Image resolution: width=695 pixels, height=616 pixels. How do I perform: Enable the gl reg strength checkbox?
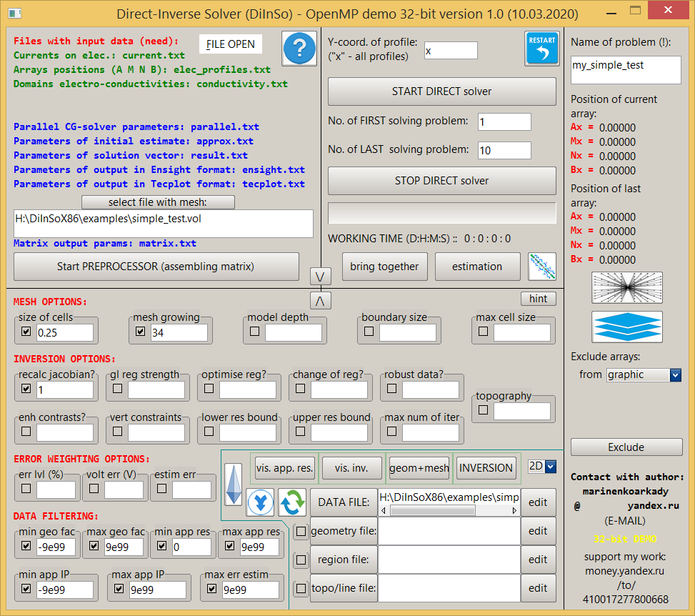pyautogui.click(x=117, y=389)
